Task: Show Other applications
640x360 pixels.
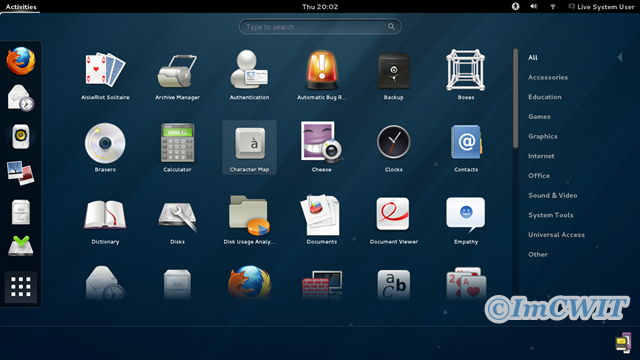Action: pos(538,254)
